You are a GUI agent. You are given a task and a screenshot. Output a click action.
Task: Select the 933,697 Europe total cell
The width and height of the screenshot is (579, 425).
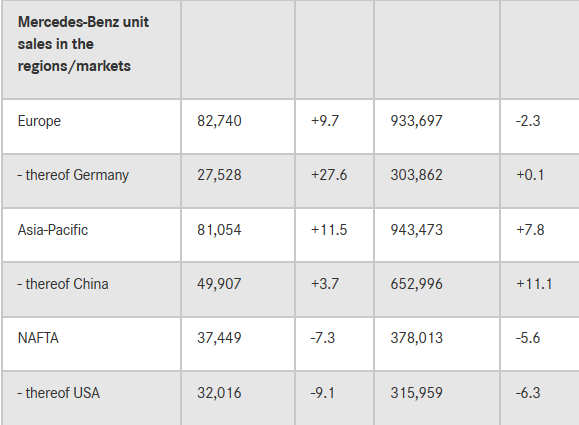416,121
